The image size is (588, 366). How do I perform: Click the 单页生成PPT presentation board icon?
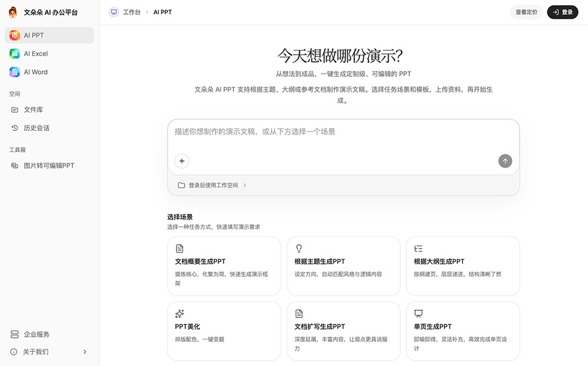point(419,314)
